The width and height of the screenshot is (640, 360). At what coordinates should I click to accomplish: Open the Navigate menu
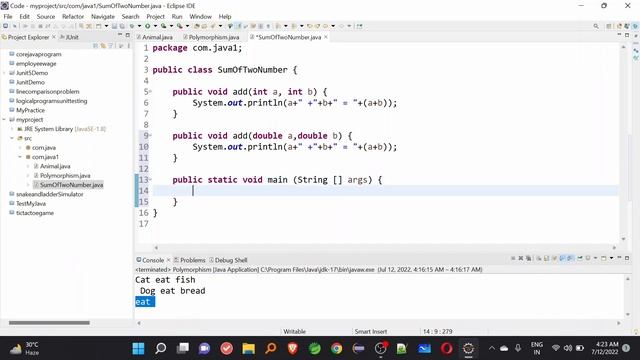click(103, 16)
